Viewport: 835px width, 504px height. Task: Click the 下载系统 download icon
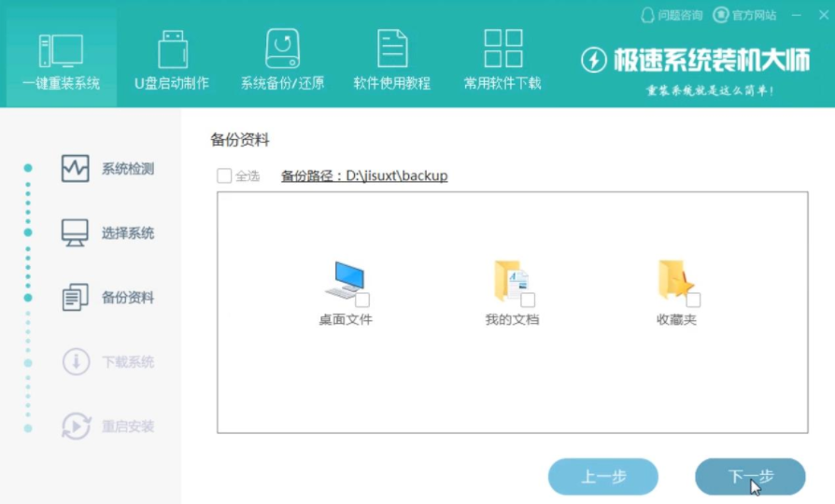tap(75, 362)
